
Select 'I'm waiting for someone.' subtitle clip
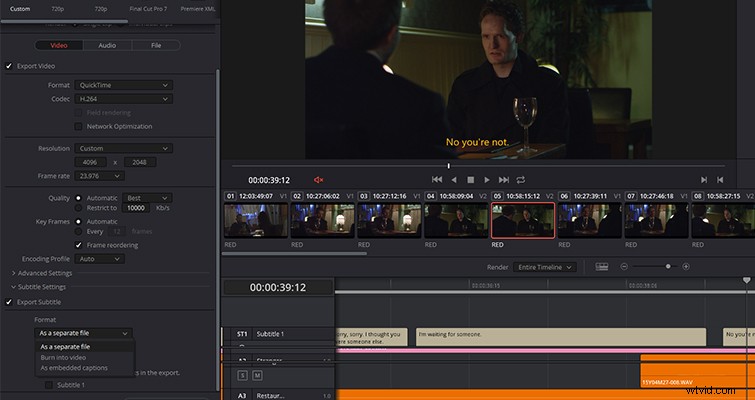561,337
